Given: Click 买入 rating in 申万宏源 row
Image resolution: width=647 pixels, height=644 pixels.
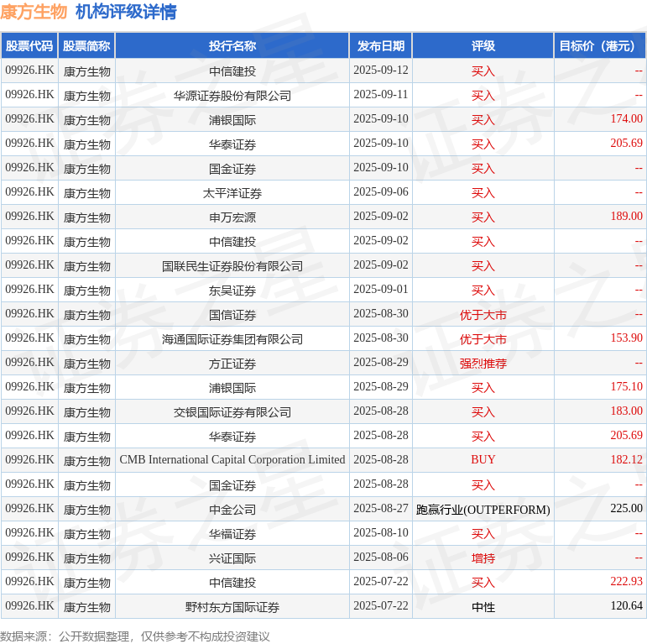Looking at the screenshot, I should tap(483, 217).
